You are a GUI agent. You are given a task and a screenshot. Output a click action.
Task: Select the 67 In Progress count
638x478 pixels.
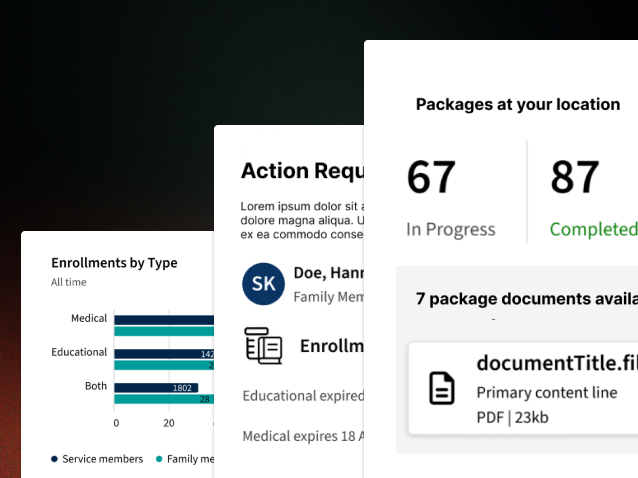[431, 178]
